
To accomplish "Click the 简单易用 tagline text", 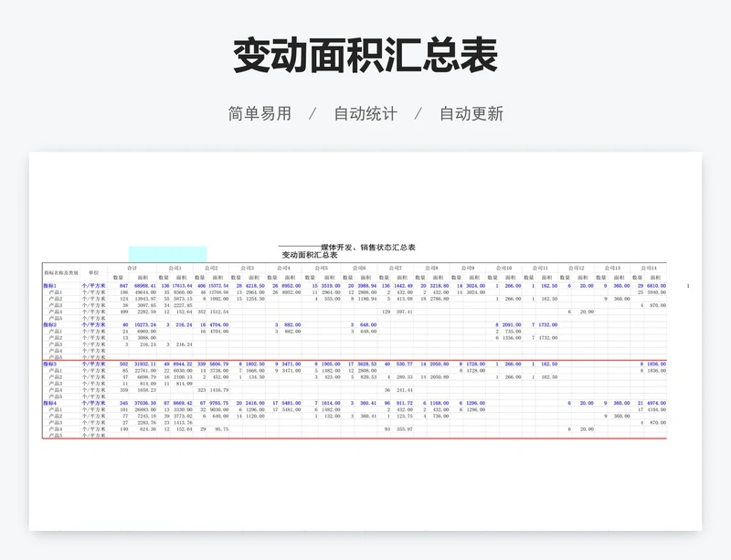I will click(x=260, y=114).
